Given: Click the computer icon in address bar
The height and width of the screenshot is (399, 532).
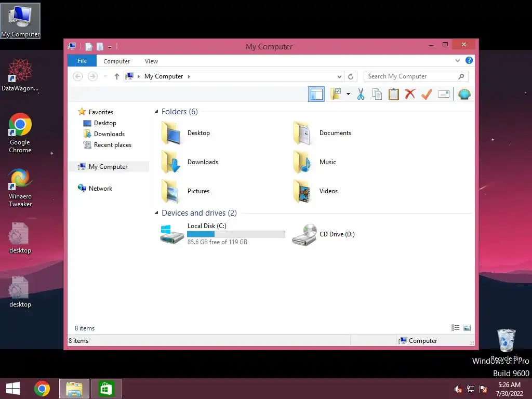Looking at the screenshot, I should (129, 76).
